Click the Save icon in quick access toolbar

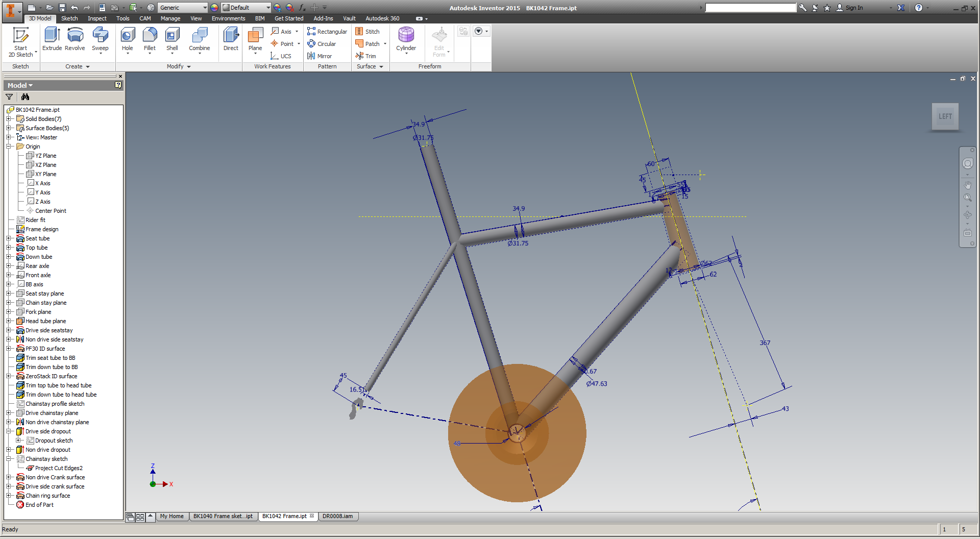62,8
